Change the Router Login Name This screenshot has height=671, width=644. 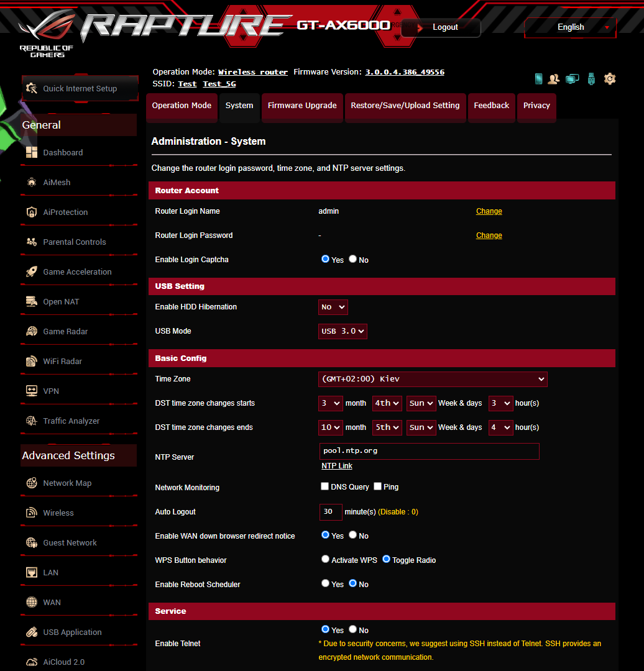coord(489,211)
